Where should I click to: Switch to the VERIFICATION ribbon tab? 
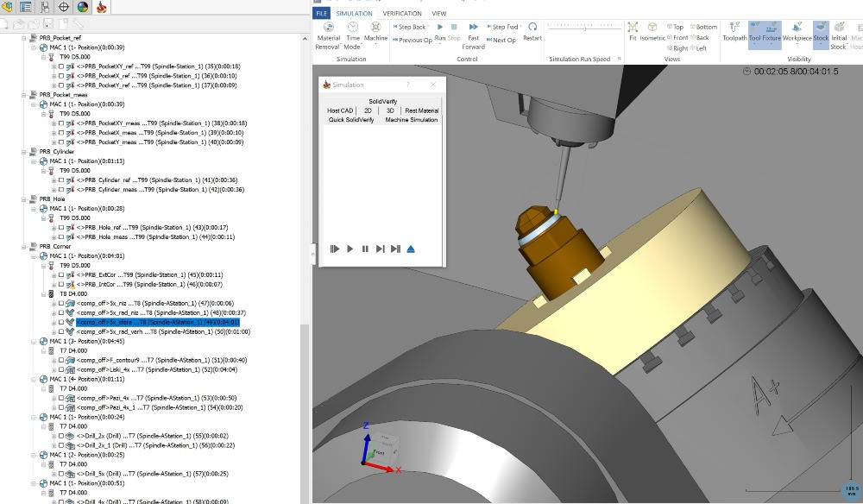tap(401, 13)
